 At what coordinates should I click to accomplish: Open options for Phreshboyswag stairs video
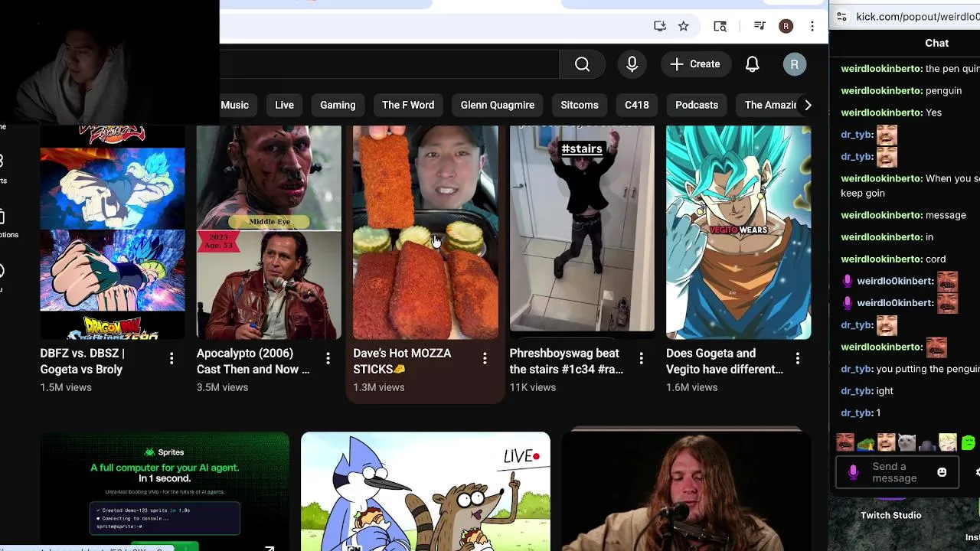pyautogui.click(x=641, y=358)
